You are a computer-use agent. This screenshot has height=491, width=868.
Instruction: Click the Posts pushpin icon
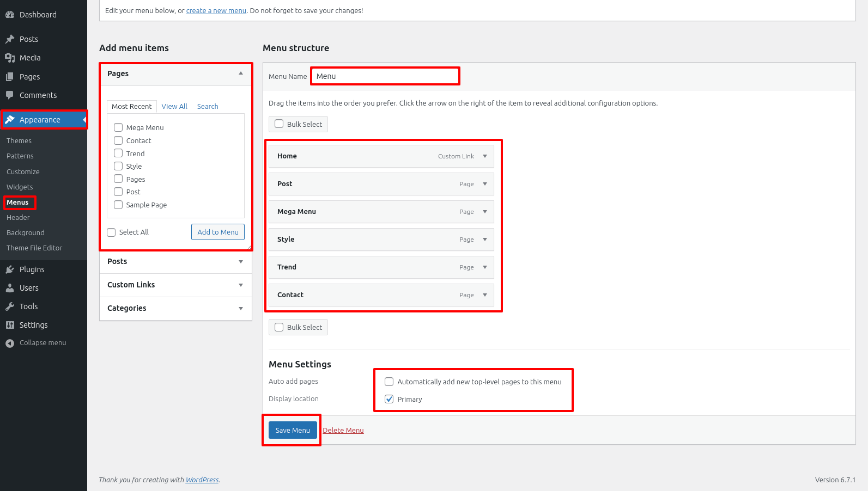(10, 39)
